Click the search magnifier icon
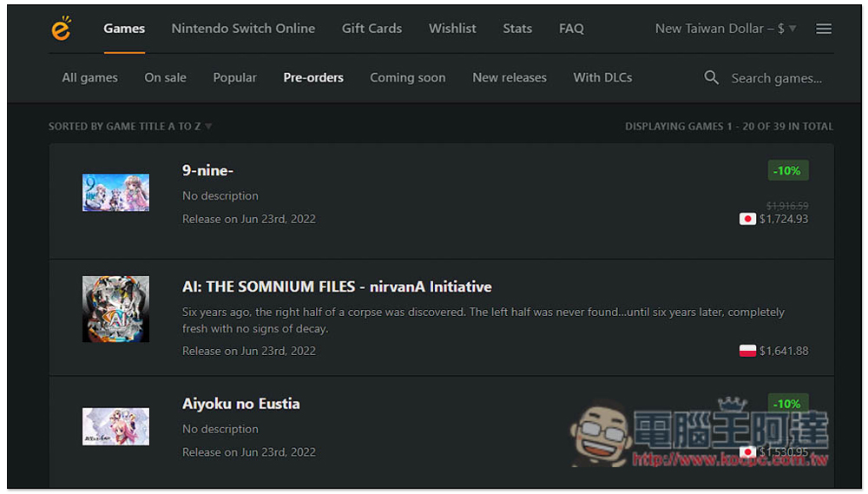 [712, 77]
